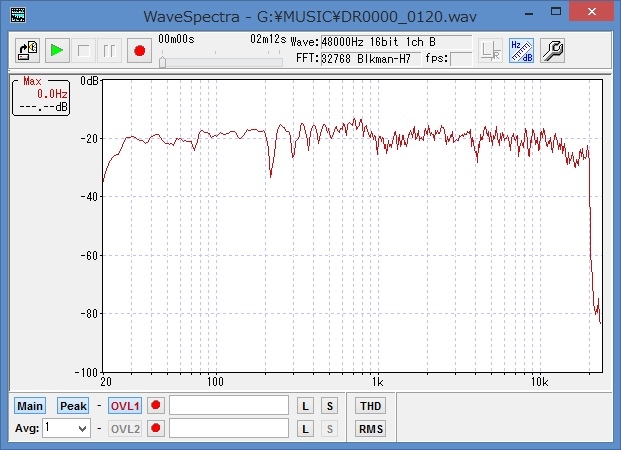The width and height of the screenshot is (621, 450).
Task: Toggle the Hz/dB measurement cursor icon
Action: [x=522, y=51]
